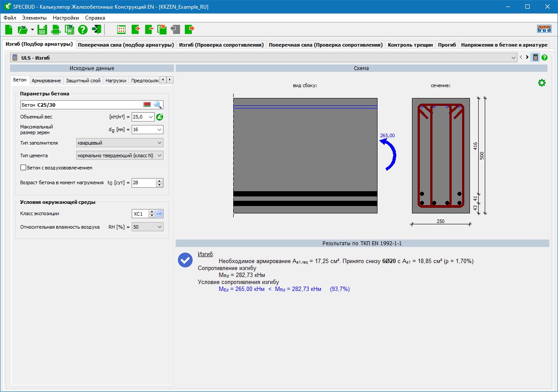Add a new element with plus icon

(135, 30)
